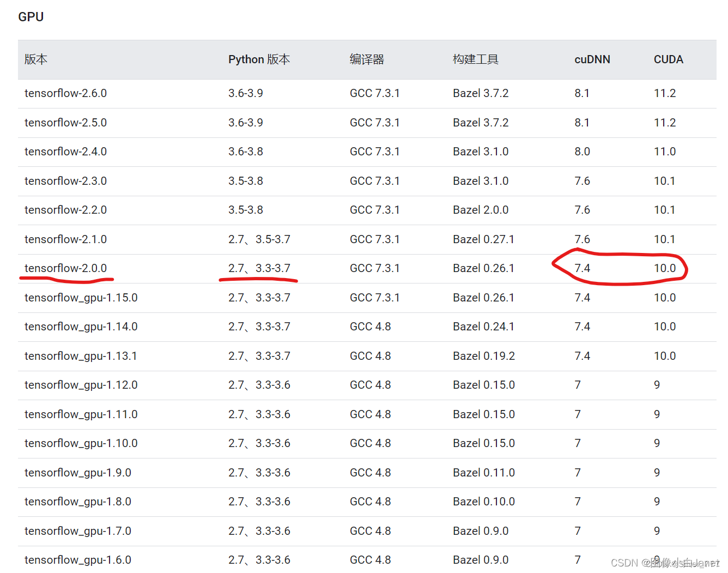The image size is (728, 573).
Task: Click the Bazel 0.19.2 cell
Action: tap(484, 356)
